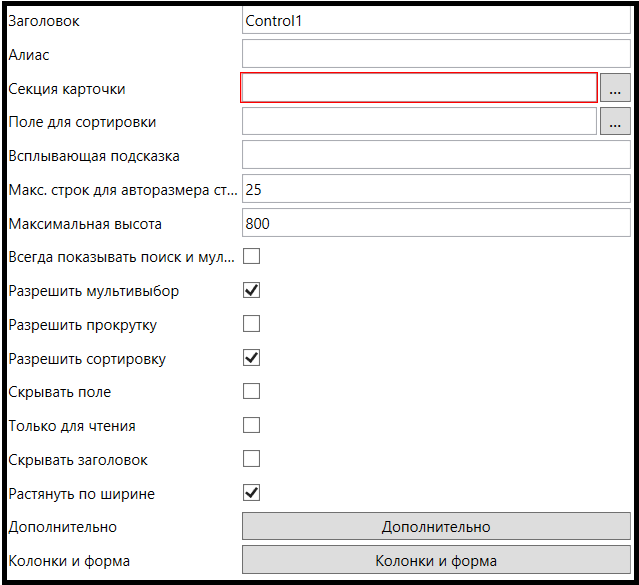Screen dimensions: 639x585
Task: Uncheck Разрешить мультивыбор checkbox
Action: (x=252, y=291)
